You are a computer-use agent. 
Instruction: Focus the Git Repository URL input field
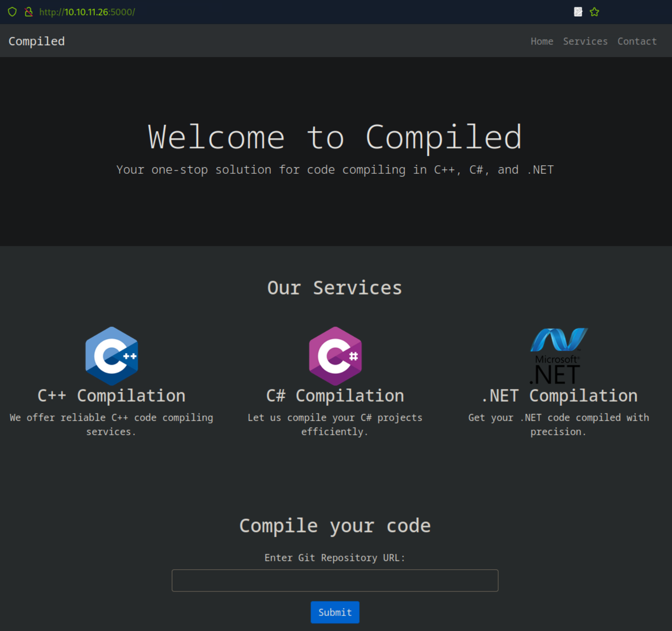[x=335, y=580]
